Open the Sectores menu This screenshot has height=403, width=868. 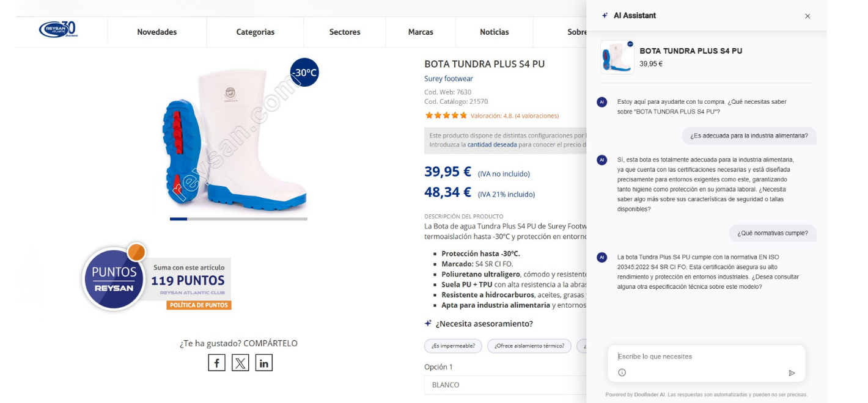pos(345,32)
